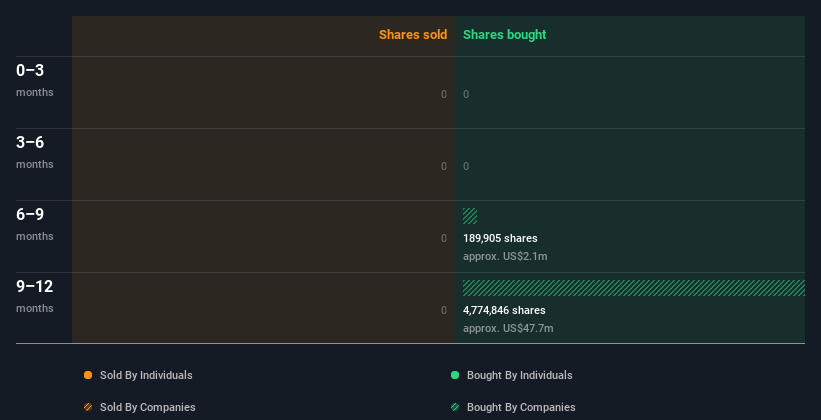Click the green Bought By Individuals legend dot
821x420 pixels.
[455, 375]
